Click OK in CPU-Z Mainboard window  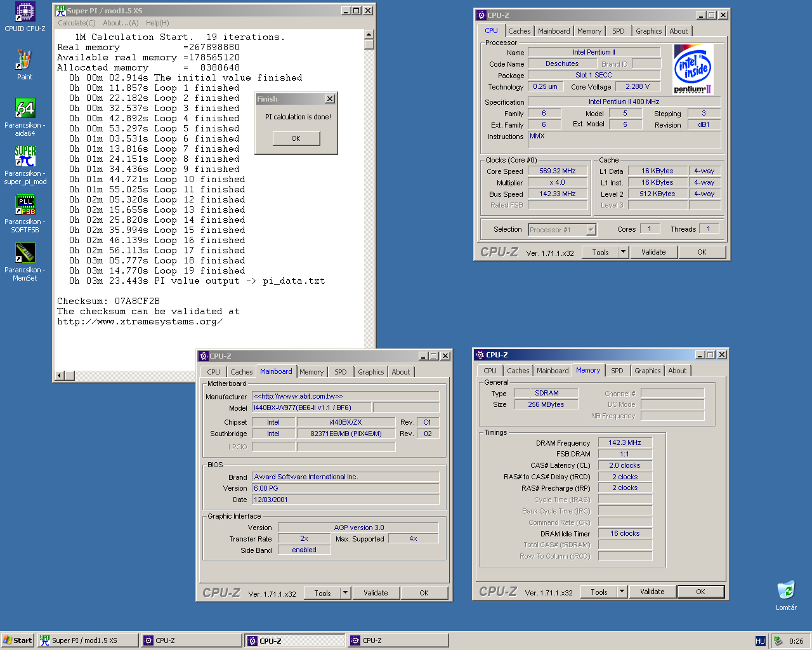pos(424,593)
